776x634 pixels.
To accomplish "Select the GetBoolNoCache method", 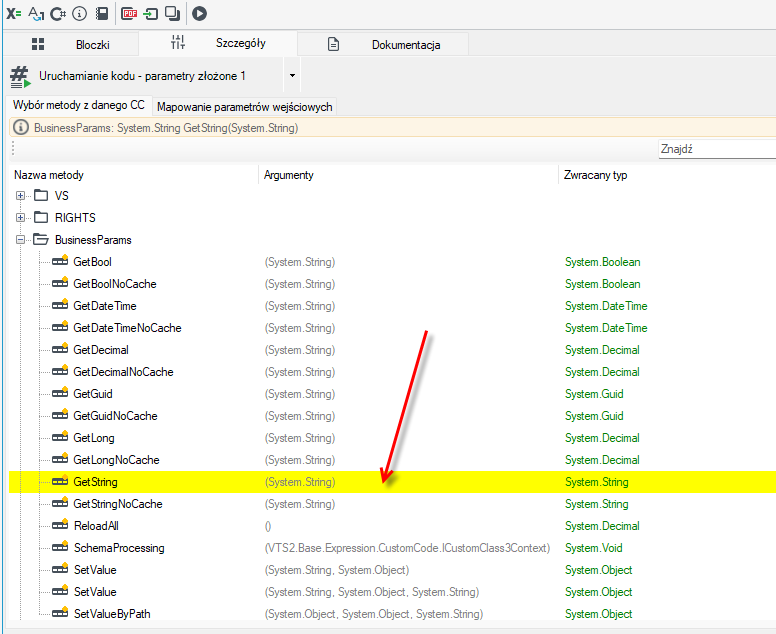I will pyautogui.click(x=115, y=284).
